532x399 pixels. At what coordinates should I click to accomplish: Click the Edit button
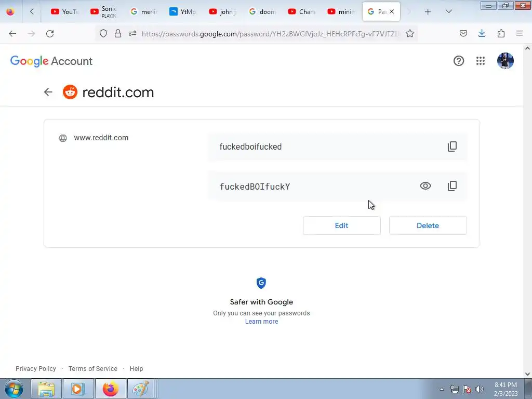342,225
